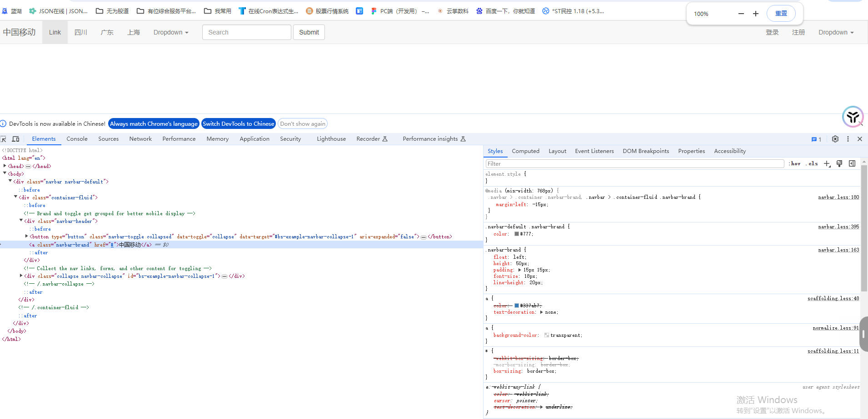Viewport: 868px width, 419px height.
Task: Expand the padding shorthand triangle
Action: [x=519, y=270]
